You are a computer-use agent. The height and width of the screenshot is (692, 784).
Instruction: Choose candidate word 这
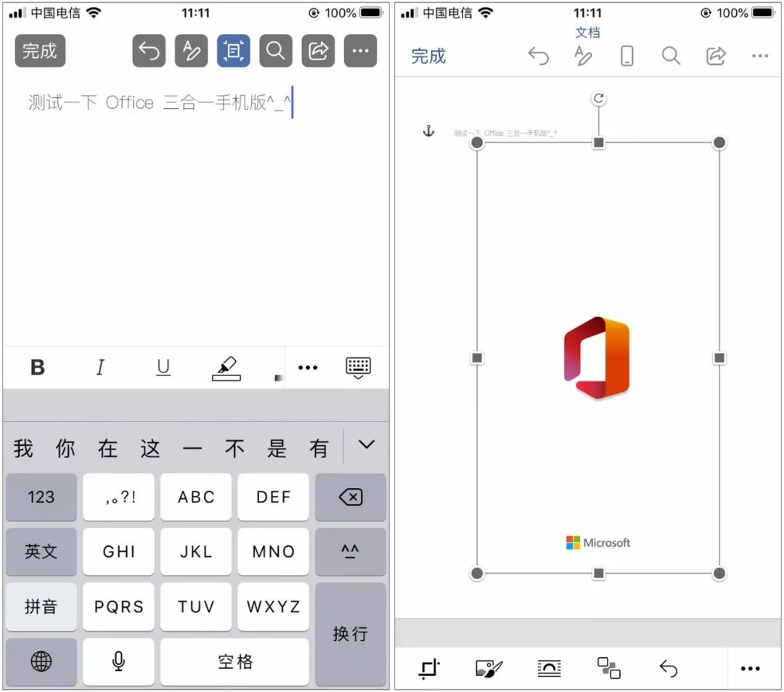[x=150, y=449]
